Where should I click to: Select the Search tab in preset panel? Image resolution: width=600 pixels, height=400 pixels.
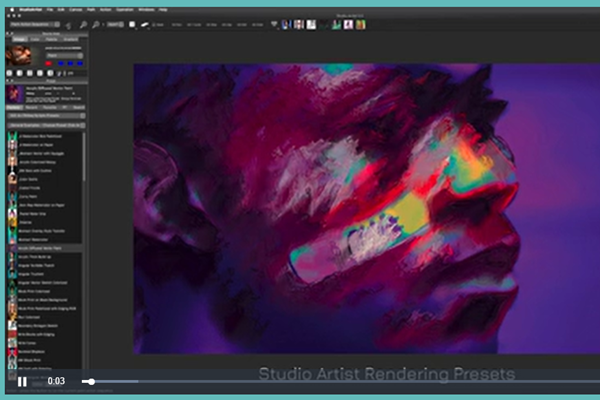point(78,108)
